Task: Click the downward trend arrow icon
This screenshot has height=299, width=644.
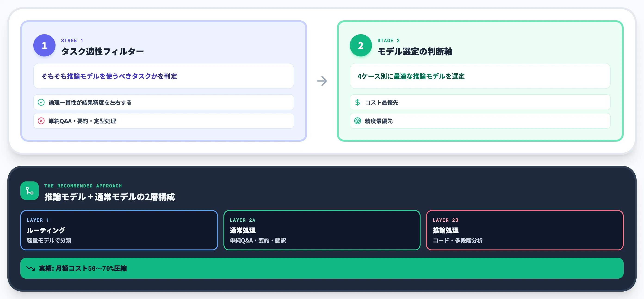Action: [31, 268]
